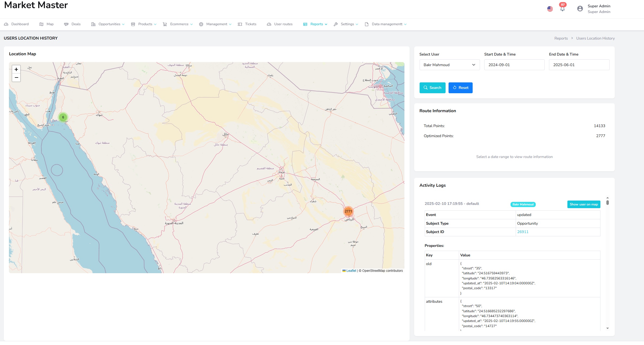Click the Search button
Screen dimensions: 644x345
pyautogui.click(x=432, y=88)
